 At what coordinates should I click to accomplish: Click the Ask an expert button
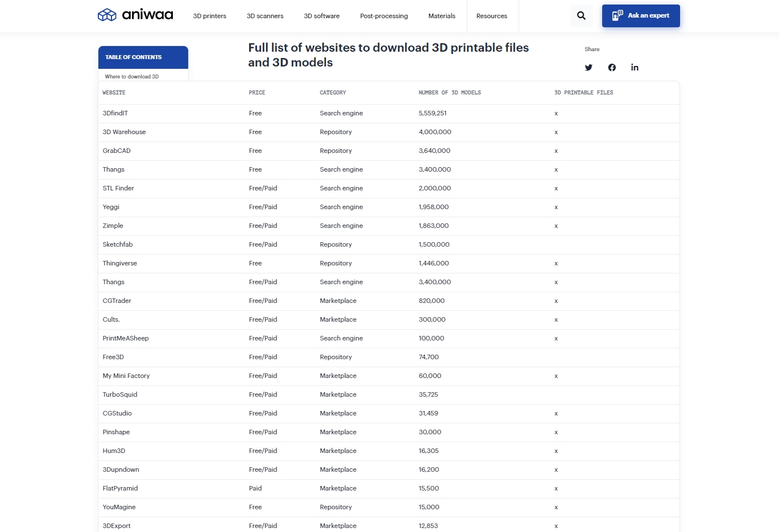pyautogui.click(x=641, y=16)
